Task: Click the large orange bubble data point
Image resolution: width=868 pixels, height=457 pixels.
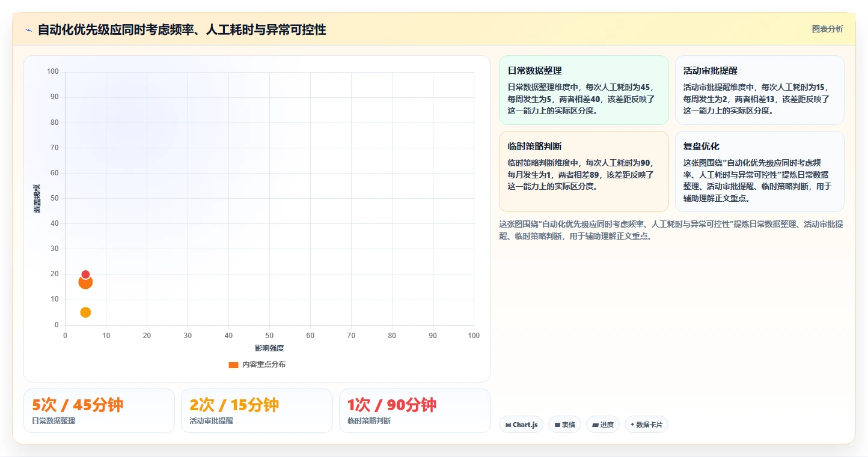Action: click(85, 282)
